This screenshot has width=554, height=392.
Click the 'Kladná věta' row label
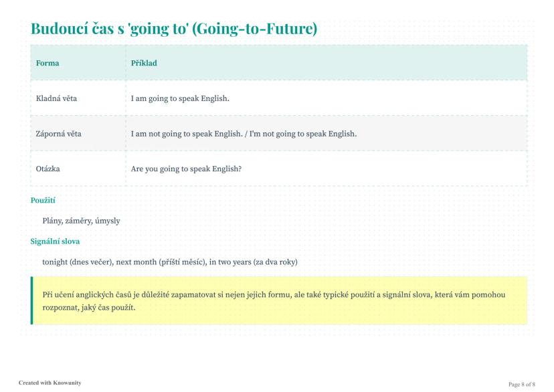click(x=56, y=98)
